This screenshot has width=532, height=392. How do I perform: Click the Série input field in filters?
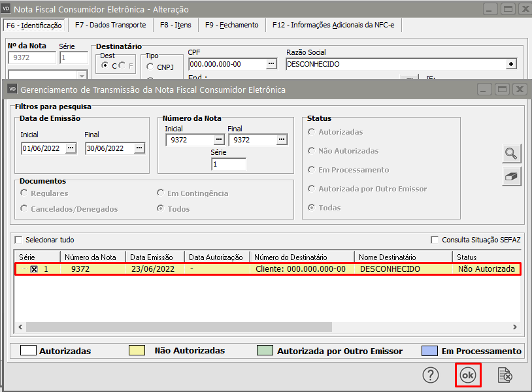point(228,165)
